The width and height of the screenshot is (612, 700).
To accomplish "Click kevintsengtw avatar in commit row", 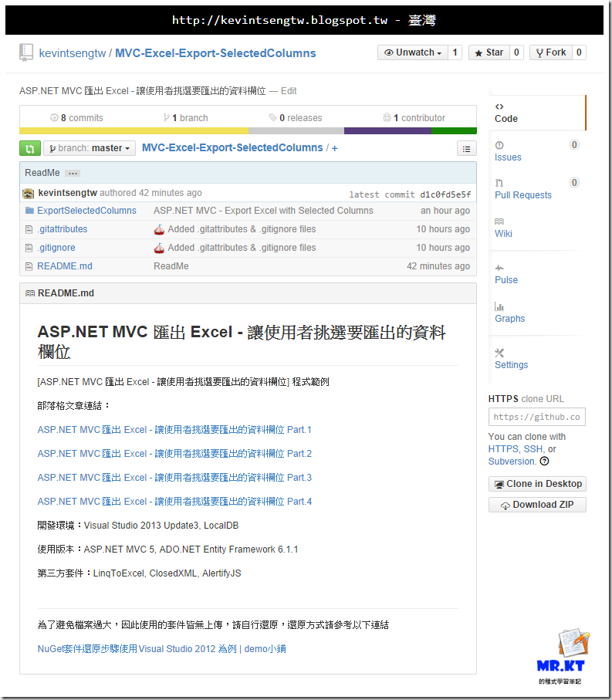I will (x=28, y=193).
